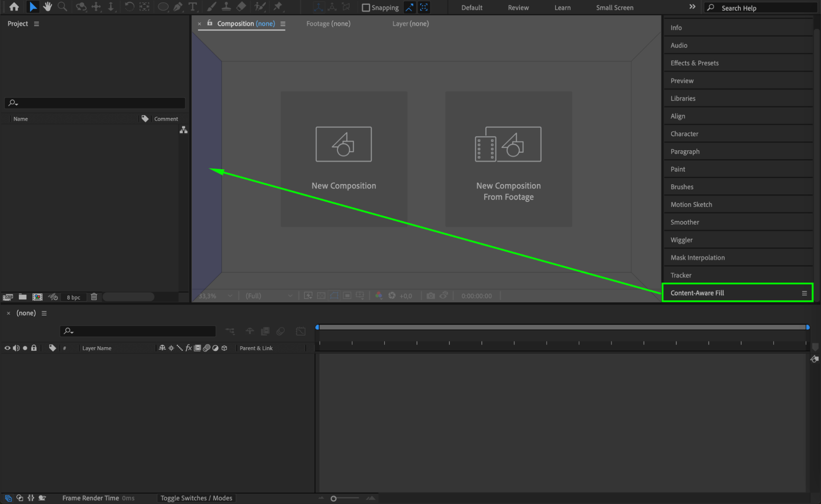Toggle the composition lock icon

[x=210, y=23]
